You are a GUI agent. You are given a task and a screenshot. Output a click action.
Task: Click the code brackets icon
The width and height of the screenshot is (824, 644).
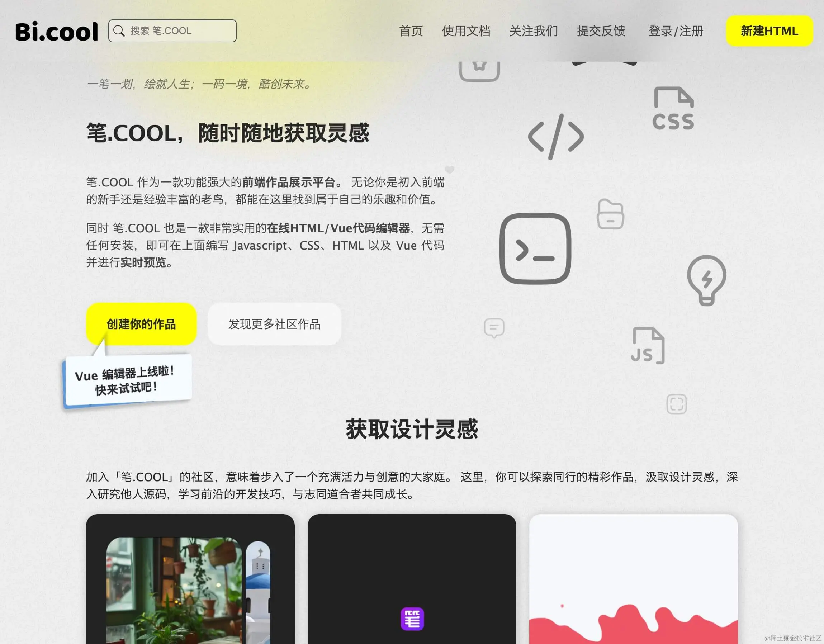[x=556, y=137]
